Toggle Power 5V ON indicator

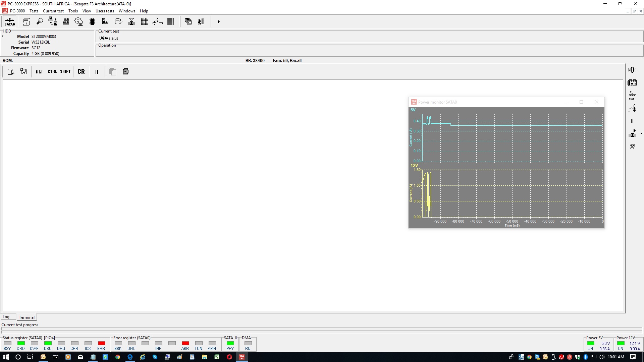click(590, 344)
